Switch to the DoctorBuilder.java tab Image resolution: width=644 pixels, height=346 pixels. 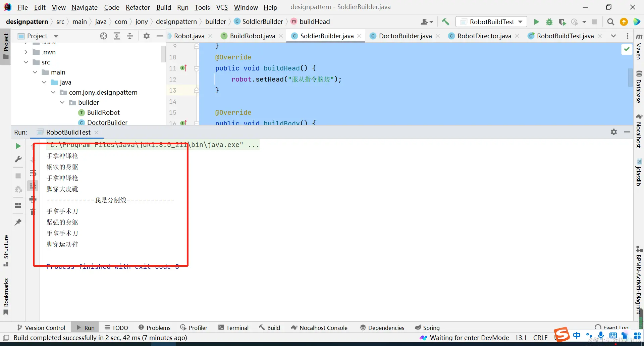(405, 36)
